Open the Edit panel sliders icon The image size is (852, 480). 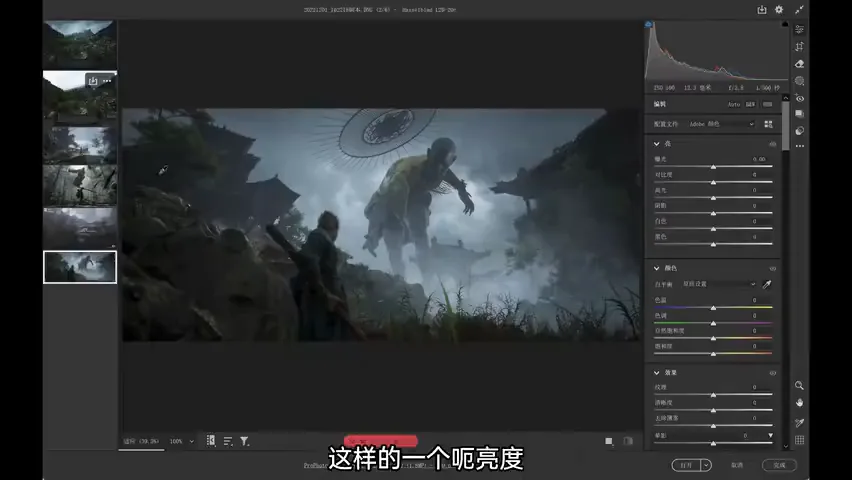click(x=799, y=29)
